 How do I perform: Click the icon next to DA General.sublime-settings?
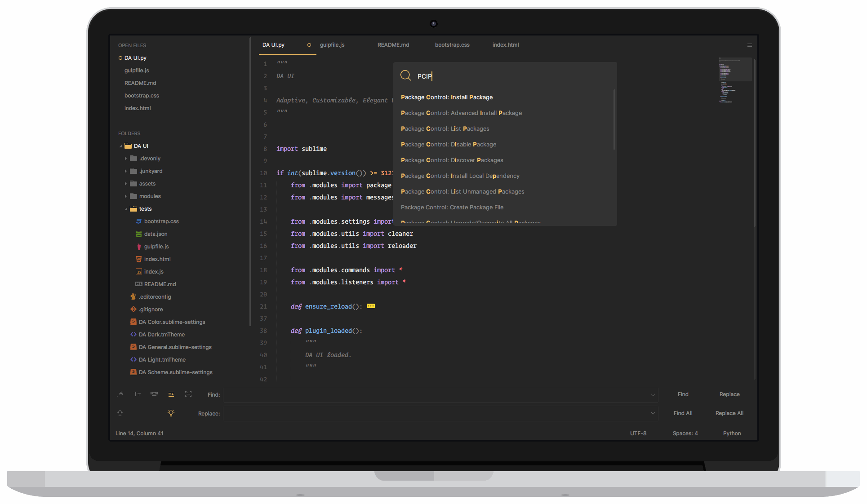pos(133,347)
